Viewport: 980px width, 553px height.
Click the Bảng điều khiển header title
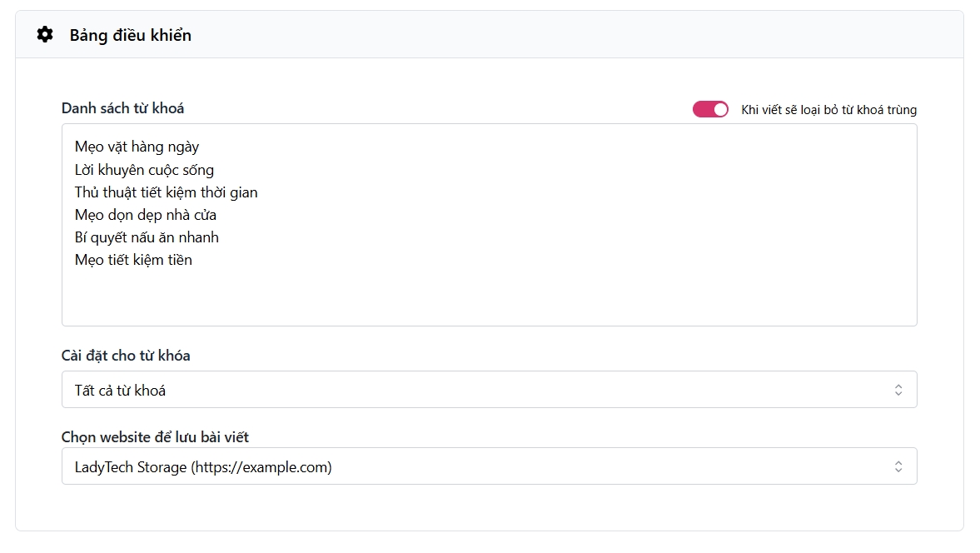click(x=130, y=35)
